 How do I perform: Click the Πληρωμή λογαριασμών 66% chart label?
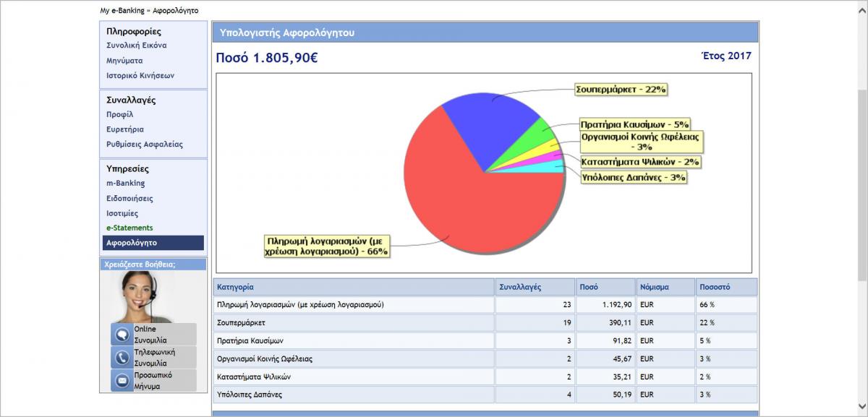point(328,245)
